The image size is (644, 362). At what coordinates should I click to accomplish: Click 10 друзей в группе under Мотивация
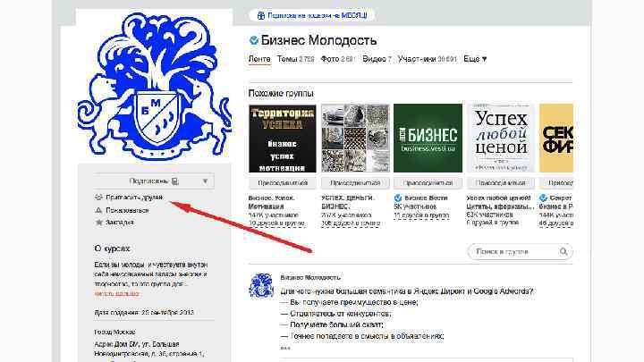pos(276,223)
